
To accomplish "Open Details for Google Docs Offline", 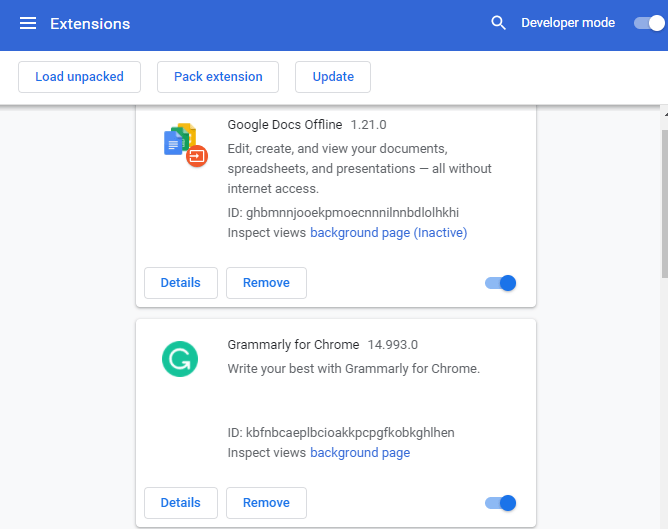I will pos(181,283).
